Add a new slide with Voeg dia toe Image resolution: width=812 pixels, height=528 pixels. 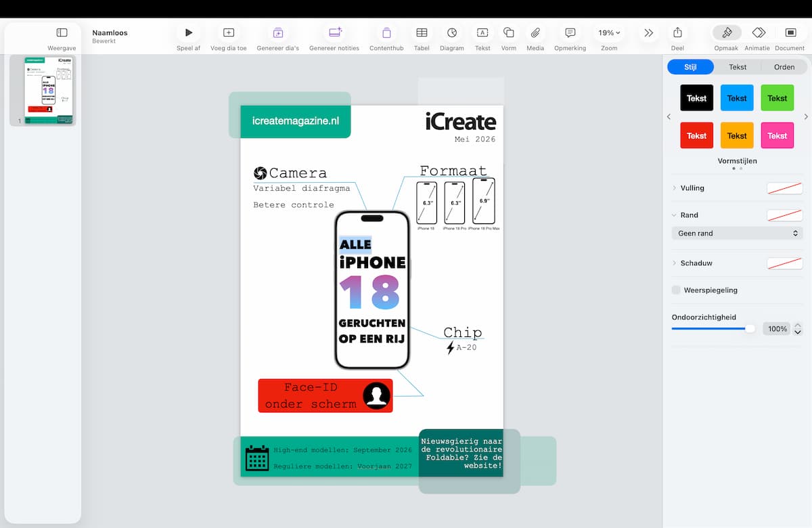[229, 32]
